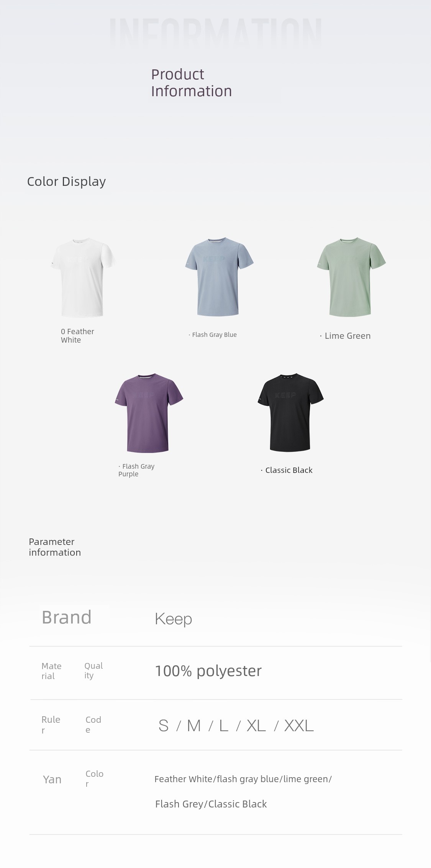
Task: Click the Feather White color label
Action: [x=77, y=336]
